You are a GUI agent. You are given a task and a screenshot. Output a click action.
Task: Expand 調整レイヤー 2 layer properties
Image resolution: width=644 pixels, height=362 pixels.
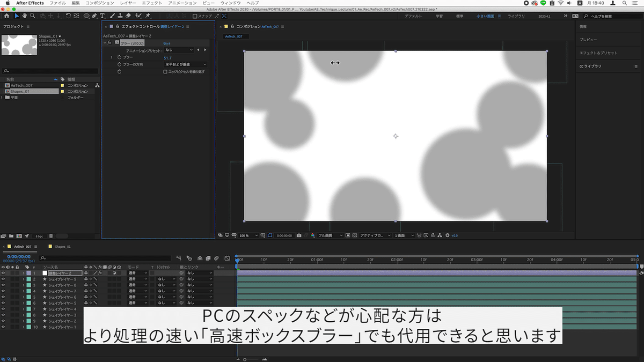click(23, 273)
